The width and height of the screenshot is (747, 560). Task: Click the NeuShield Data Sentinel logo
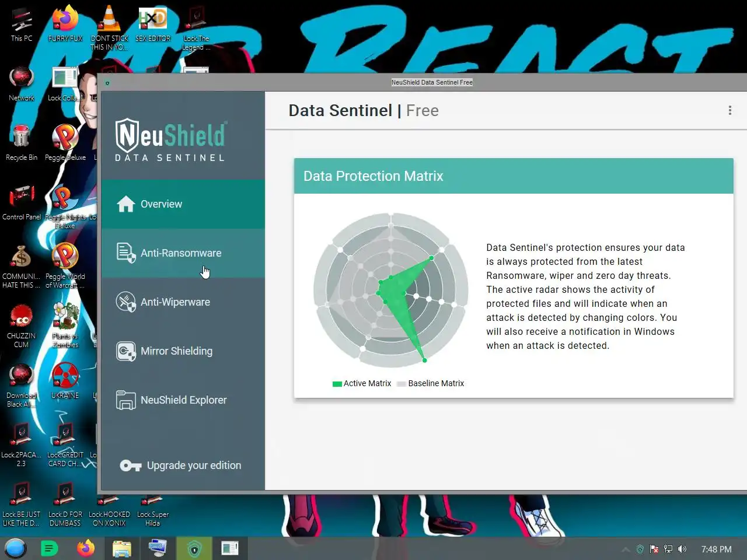[170, 140]
